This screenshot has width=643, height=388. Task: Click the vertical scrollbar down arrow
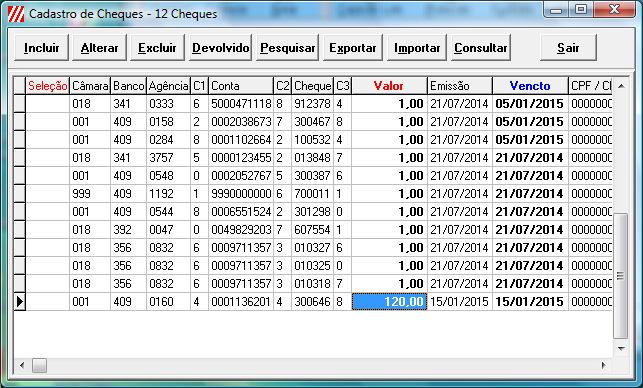621,349
